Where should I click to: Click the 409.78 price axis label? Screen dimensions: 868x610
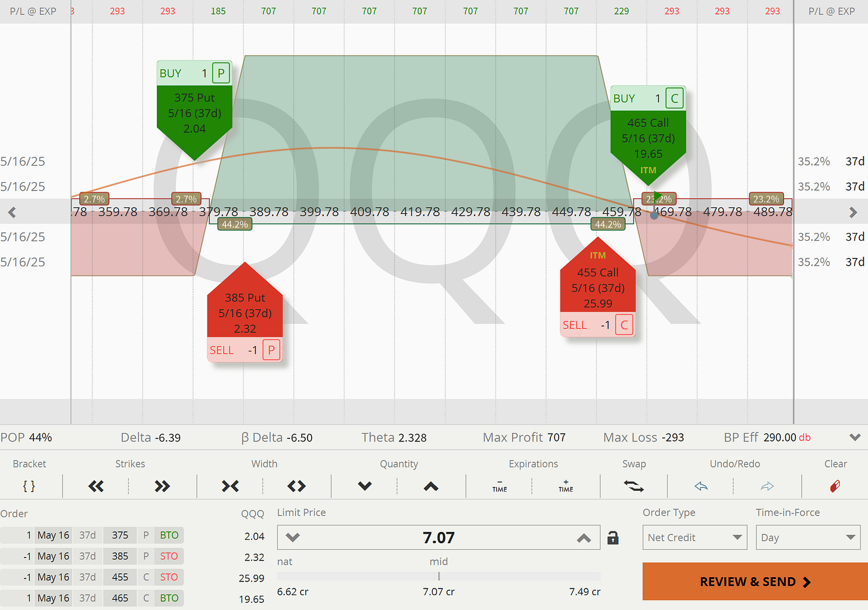[370, 211]
